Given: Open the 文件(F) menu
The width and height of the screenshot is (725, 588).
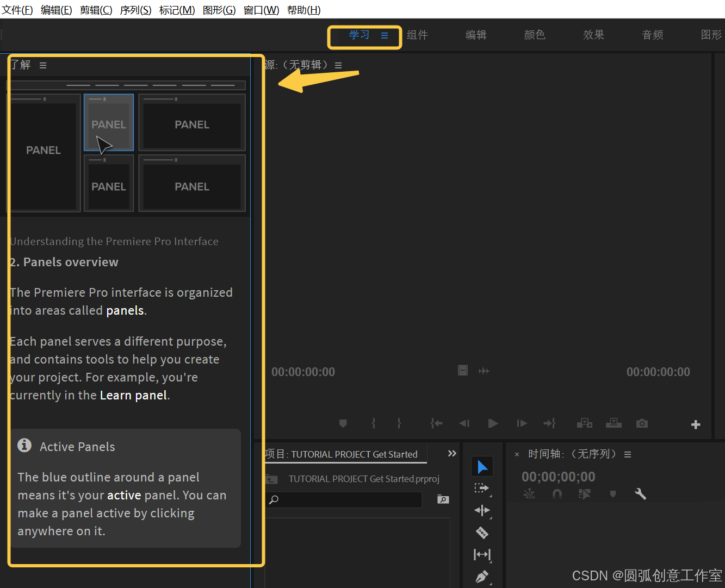Looking at the screenshot, I should (17, 10).
